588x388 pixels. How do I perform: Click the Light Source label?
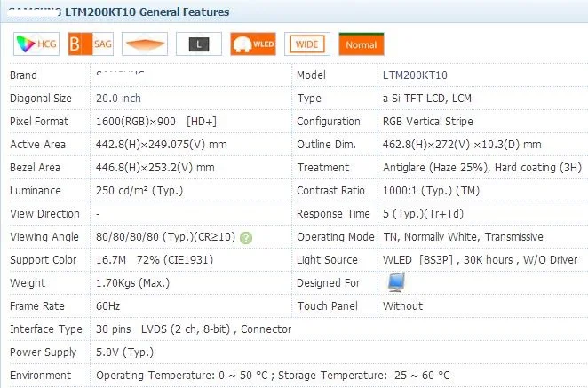click(x=327, y=260)
